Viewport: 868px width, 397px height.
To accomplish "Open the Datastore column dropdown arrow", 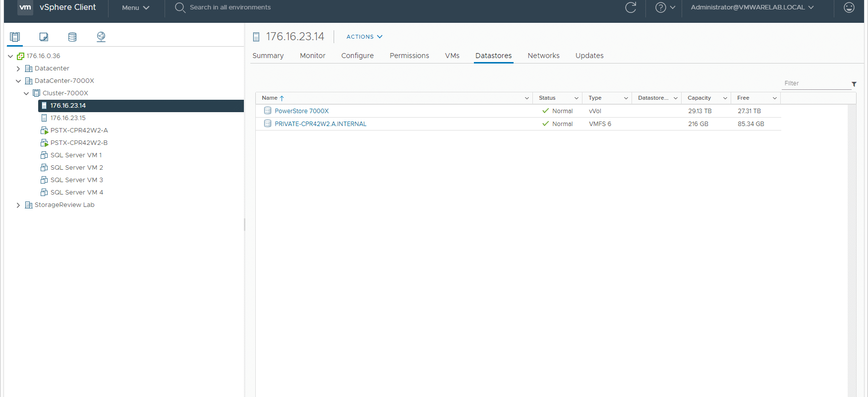I will pyautogui.click(x=676, y=98).
